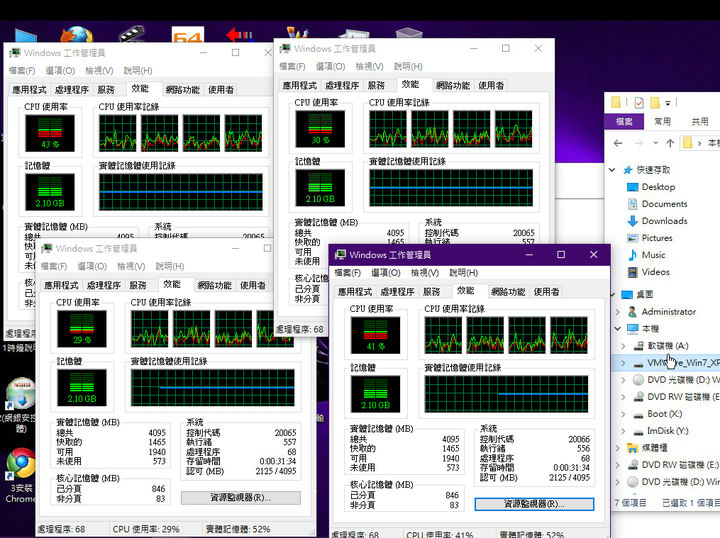Click 本機 computer icon in Explorer tree
The width and height of the screenshot is (720, 538).
[x=632, y=329]
